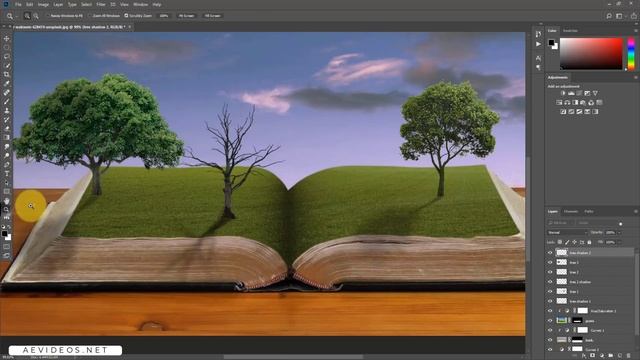Screen dimensions: 640x360
Task: Select the Hand tool
Action: tap(7, 201)
